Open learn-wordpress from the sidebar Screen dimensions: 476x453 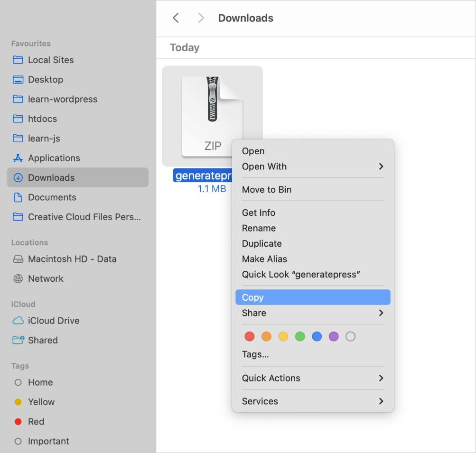click(78, 99)
